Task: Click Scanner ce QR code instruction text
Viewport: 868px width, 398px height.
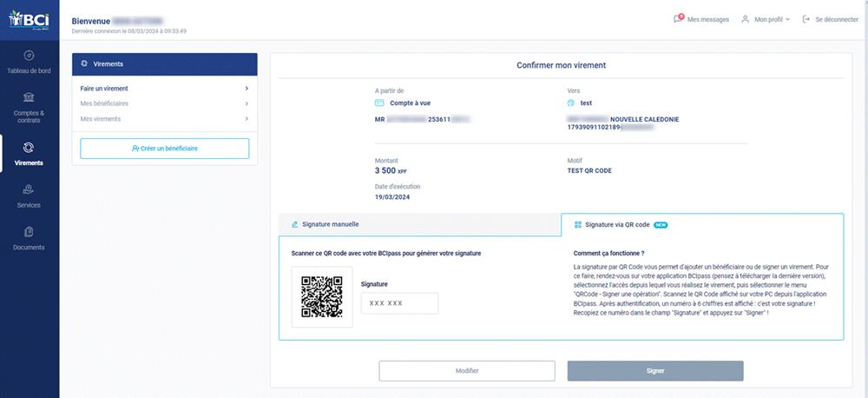Action: (386, 254)
